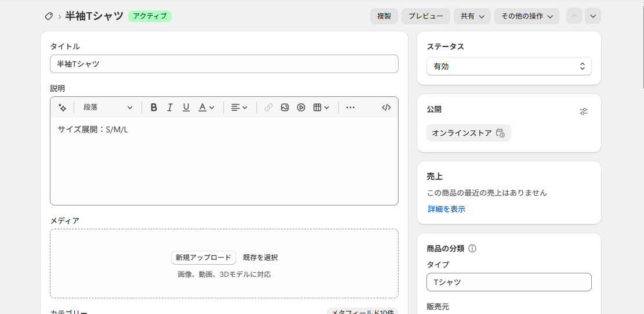Open the その他の操作 menu
The height and width of the screenshot is (314, 644).
tap(526, 16)
